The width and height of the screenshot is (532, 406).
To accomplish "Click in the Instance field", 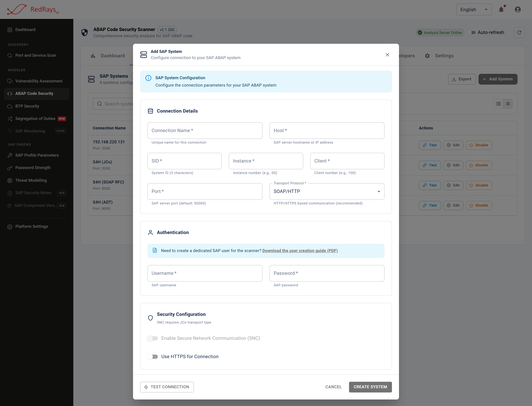I will 266,161.
